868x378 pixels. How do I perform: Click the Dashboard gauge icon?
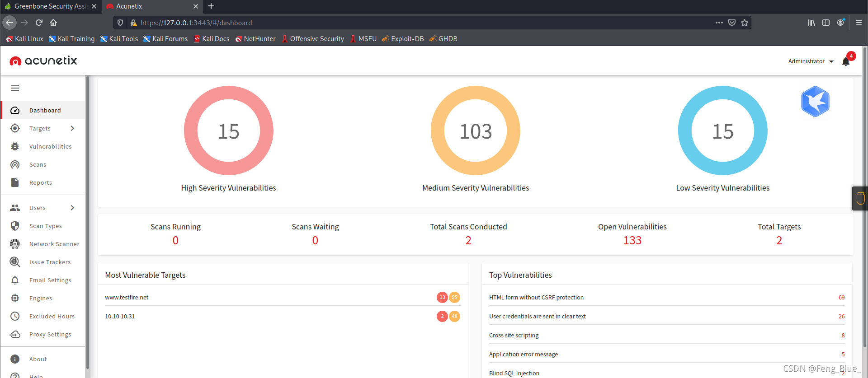point(15,110)
